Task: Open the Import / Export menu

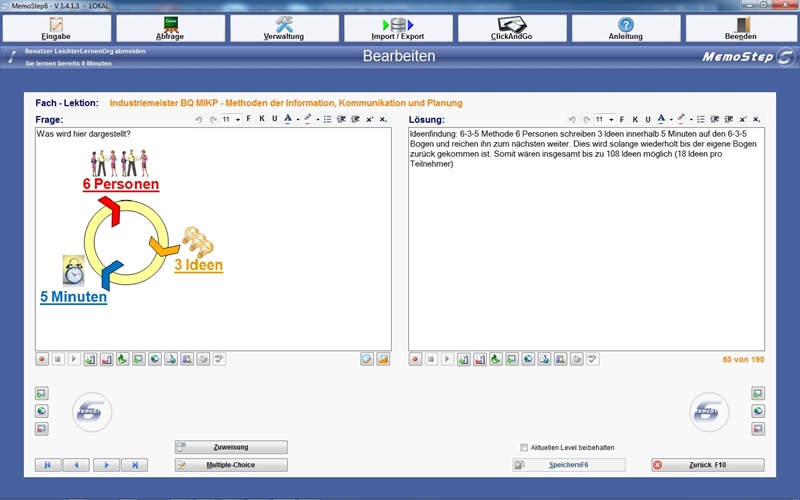Action: click(x=398, y=29)
